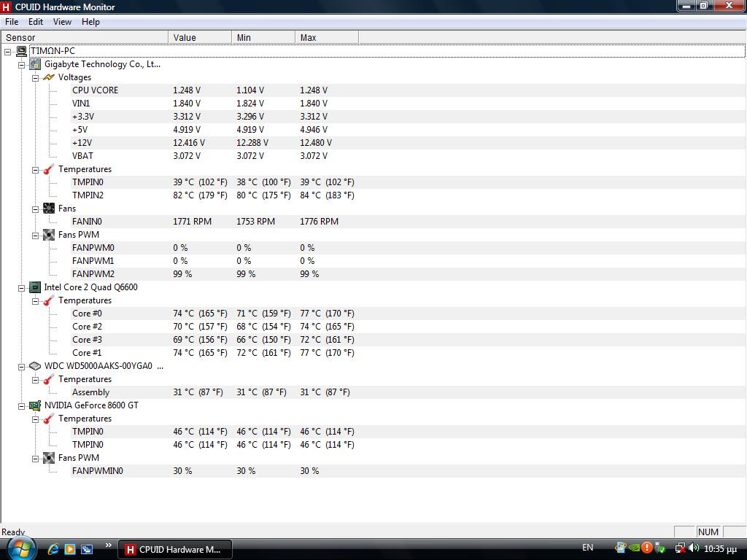Click the Max column header
Image resolution: width=747 pixels, height=560 pixels.
click(327, 37)
